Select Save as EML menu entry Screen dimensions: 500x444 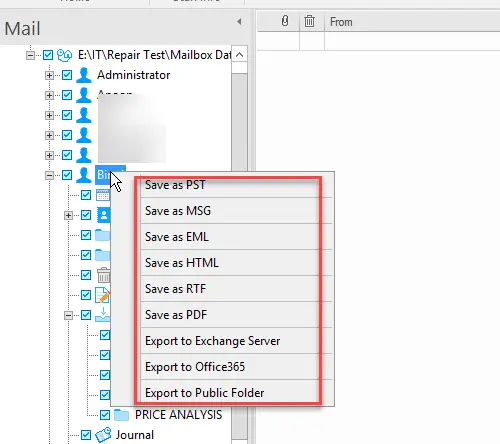177,237
